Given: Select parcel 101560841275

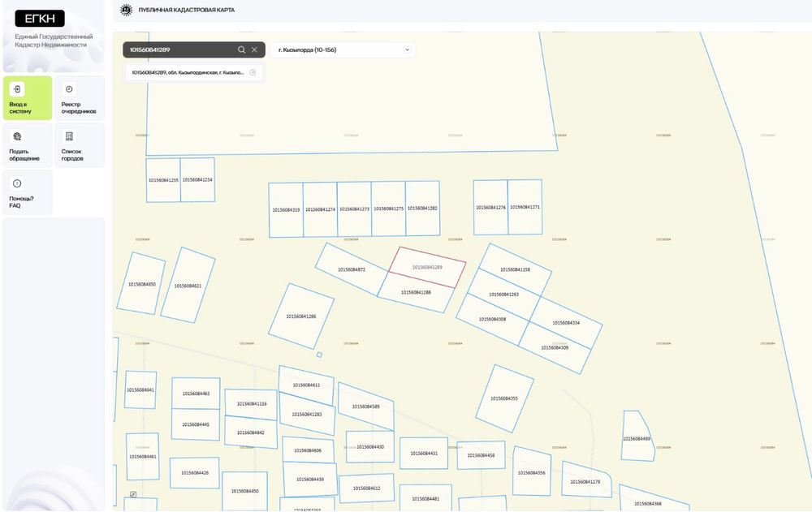Looking at the screenshot, I should (388, 209).
